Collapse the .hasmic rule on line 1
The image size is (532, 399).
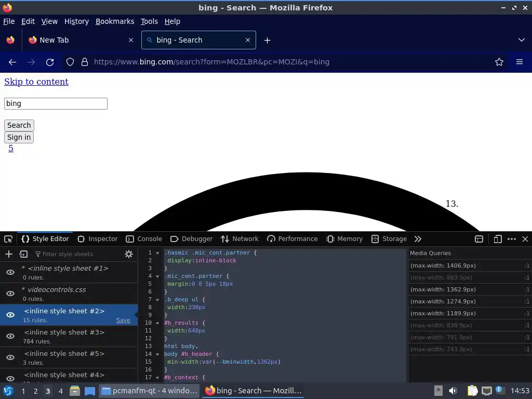point(157,253)
